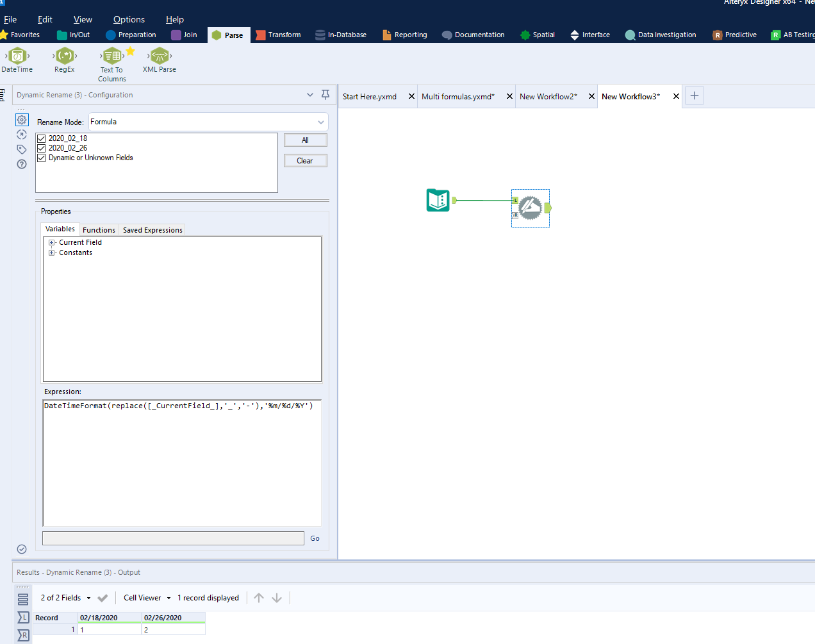
Task: Select the RegEx tool
Action: click(64, 61)
